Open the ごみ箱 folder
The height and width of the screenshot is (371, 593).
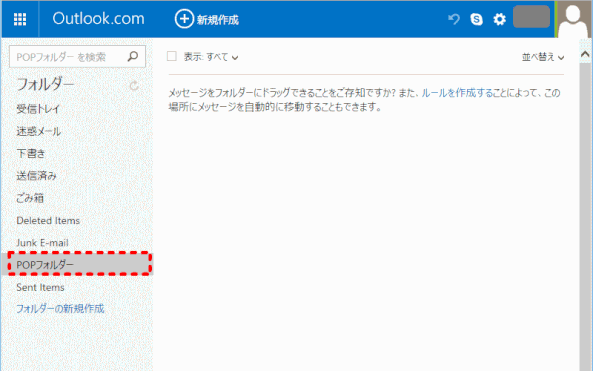click(30, 198)
